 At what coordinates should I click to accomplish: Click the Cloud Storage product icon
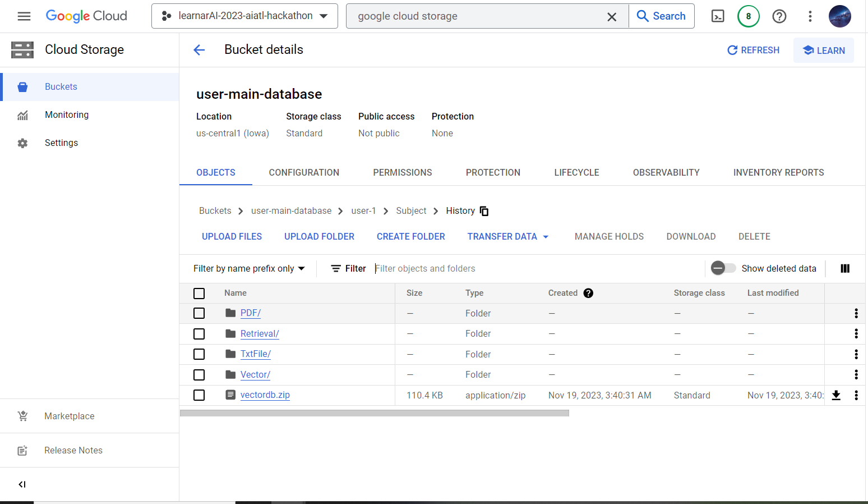coord(22,50)
